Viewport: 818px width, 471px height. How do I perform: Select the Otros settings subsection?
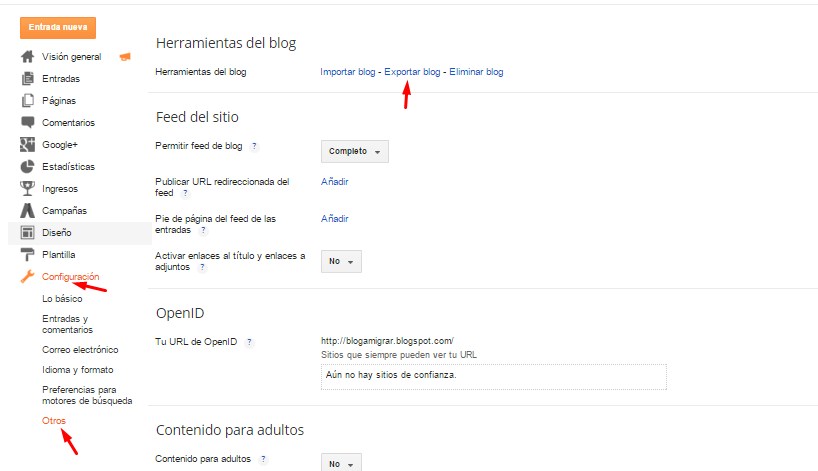coord(54,420)
